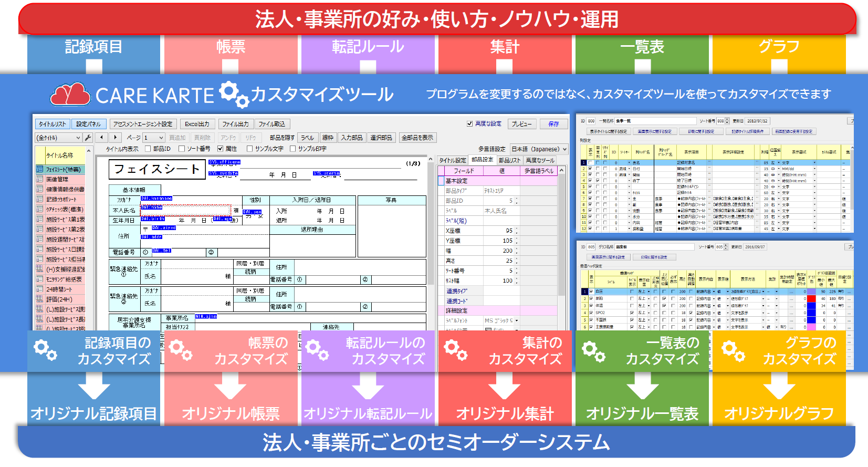Click the ソート番号 808 stepper in list window
The image size is (868, 467).
pos(727,121)
